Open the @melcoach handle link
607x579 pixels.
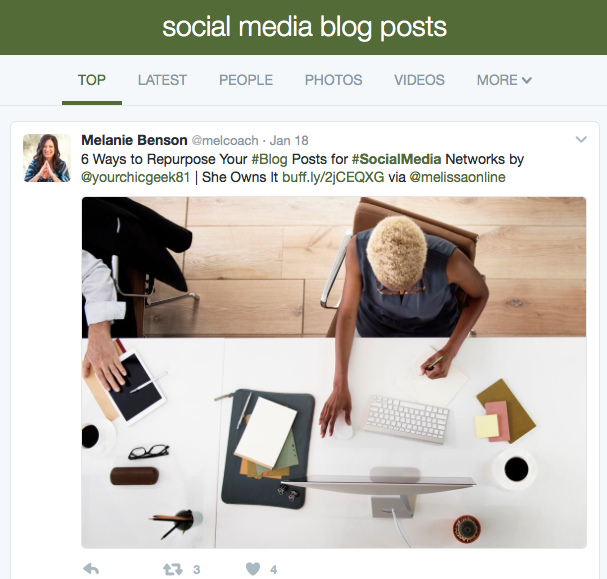(225, 140)
